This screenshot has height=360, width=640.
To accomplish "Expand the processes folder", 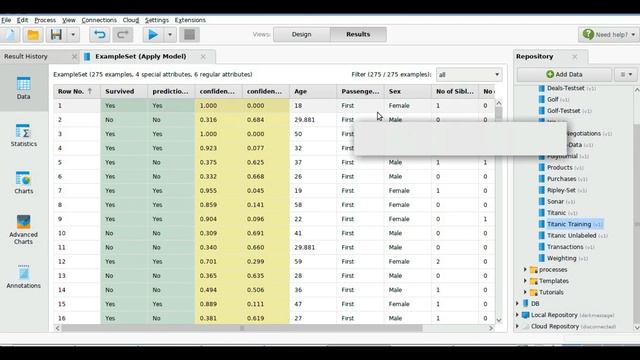I will (525, 270).
